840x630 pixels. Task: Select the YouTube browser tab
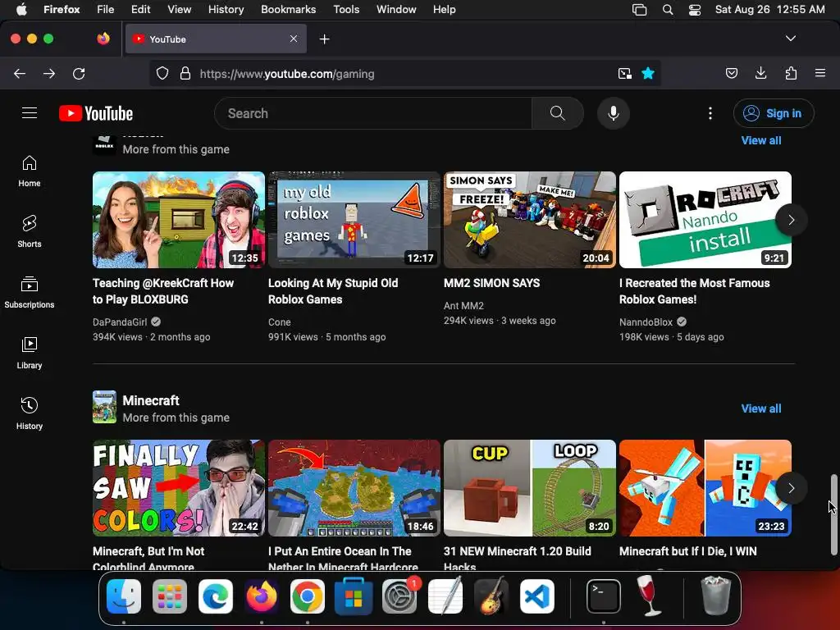tap(216, 39)
